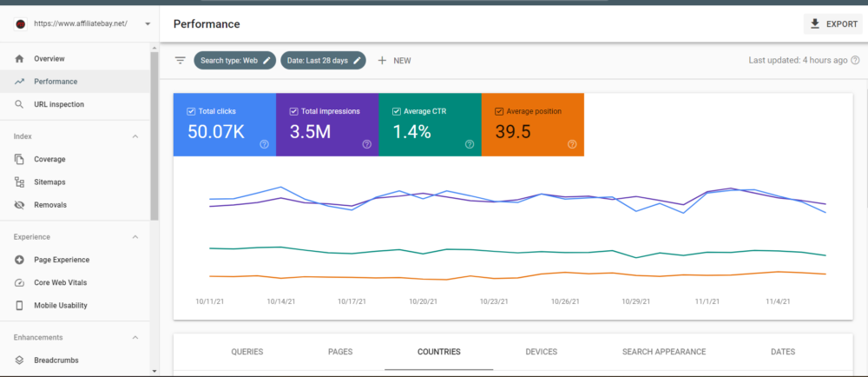Add a NEW filter
Image resolution: width=868 pixels, height=377 pixels.
pos(394,60)
